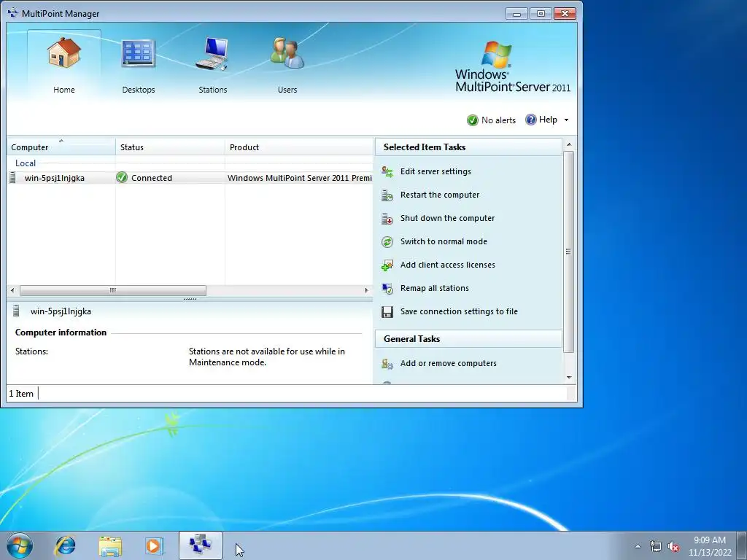747x560 pixels.
Task: Click the task pane scroll up arrow
Action: click(x=569, y=144)
